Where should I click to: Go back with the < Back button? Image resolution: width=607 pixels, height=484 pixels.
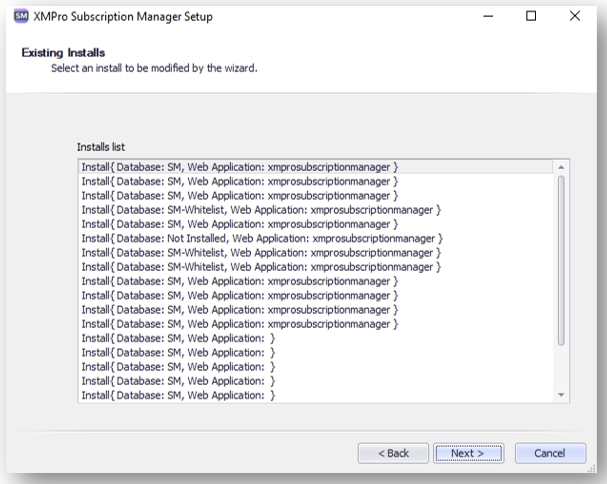click(x=393, y=453)
